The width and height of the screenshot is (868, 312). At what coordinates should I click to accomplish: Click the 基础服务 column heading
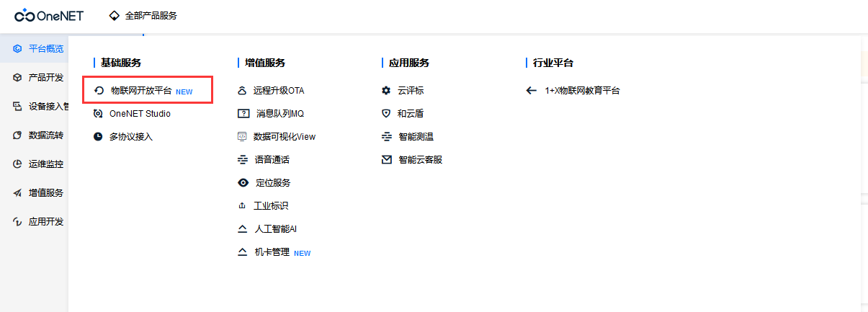(x=121, y=63)
